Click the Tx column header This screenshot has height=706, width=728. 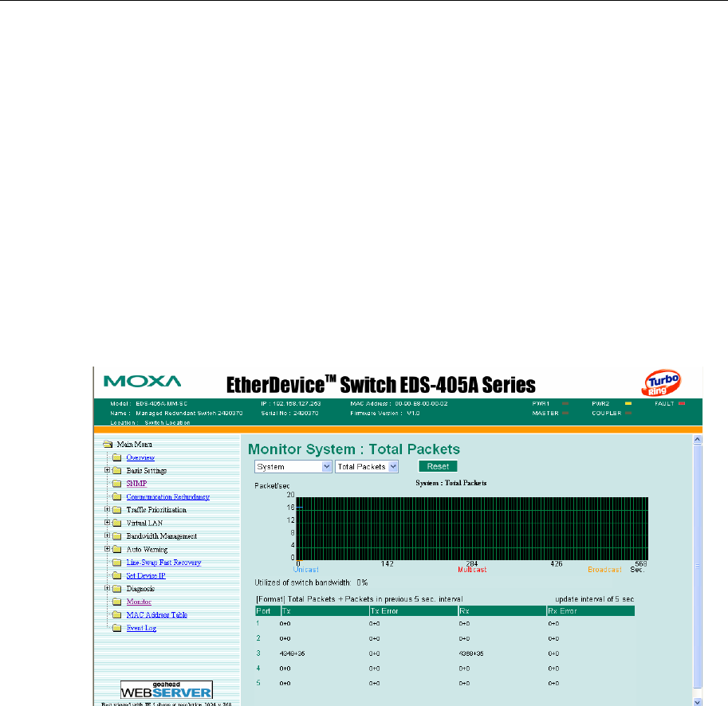(x=325, y=611)
